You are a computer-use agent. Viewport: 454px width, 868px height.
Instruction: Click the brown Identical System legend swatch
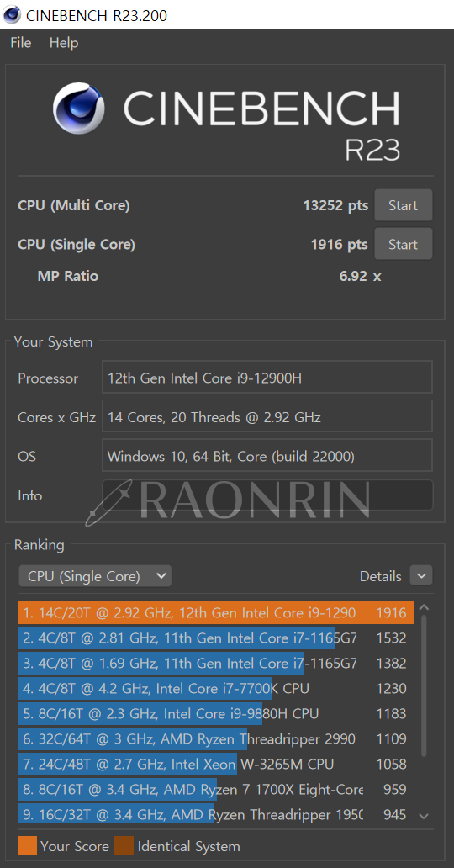[x=124, y=845]
